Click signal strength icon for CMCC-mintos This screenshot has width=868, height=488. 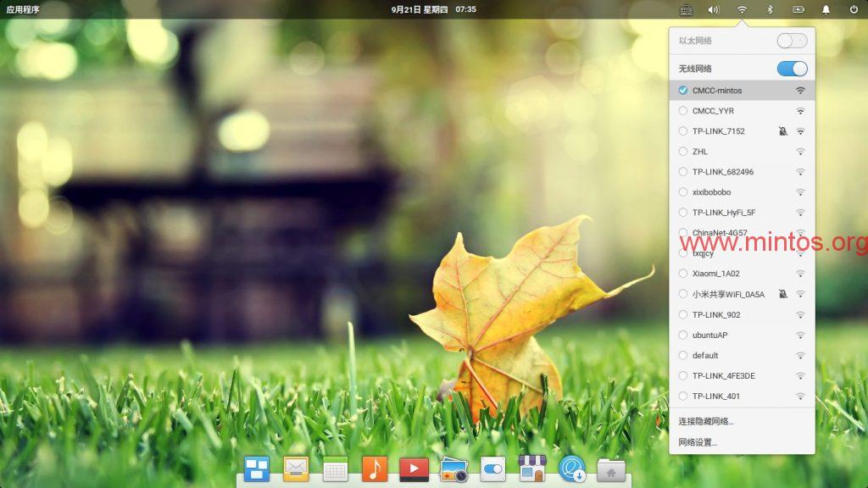(x=800, y=90)
